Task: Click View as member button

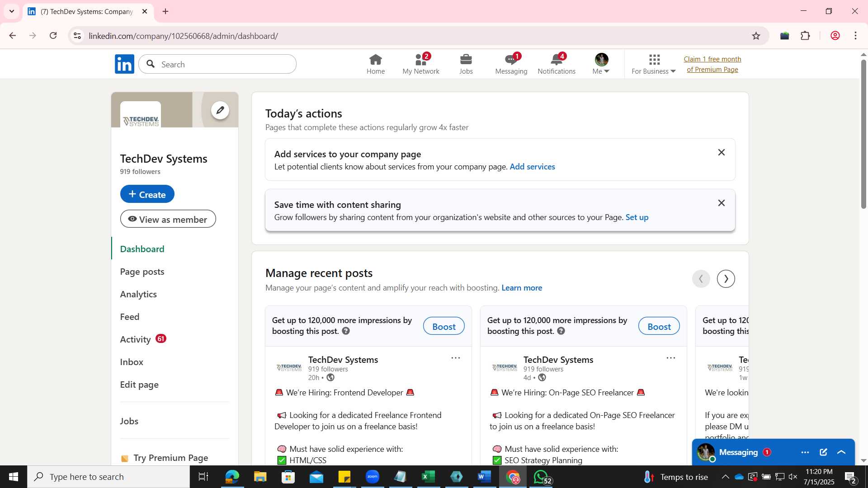Action: tap(168, 219)
